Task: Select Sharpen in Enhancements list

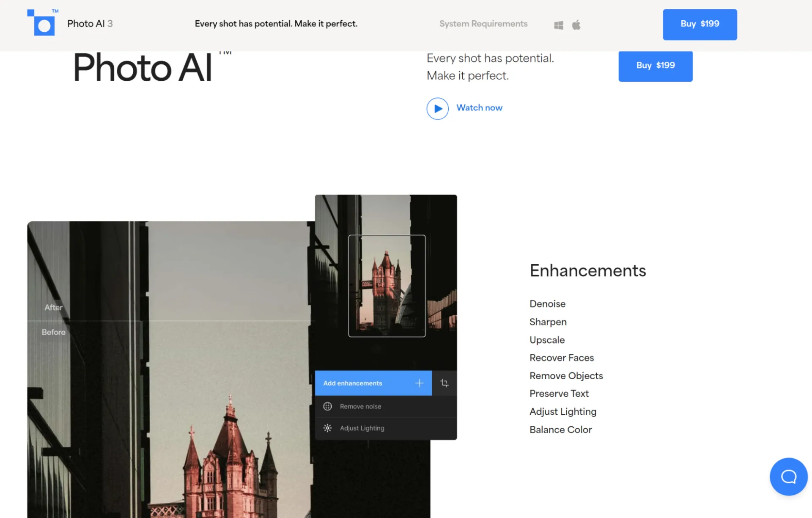Action: [548, 322]
